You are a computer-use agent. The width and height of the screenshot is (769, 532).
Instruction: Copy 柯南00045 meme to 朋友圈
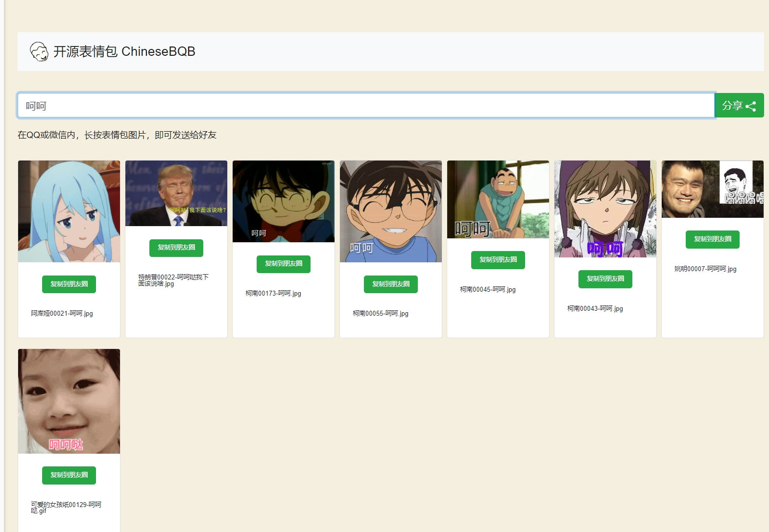(x=498, y=260)
